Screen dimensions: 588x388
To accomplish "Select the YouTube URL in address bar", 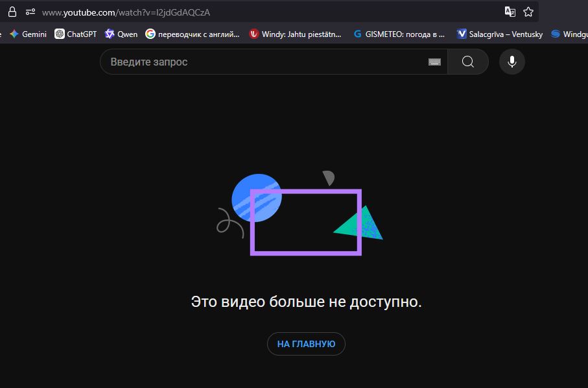I will click(126, 12).
